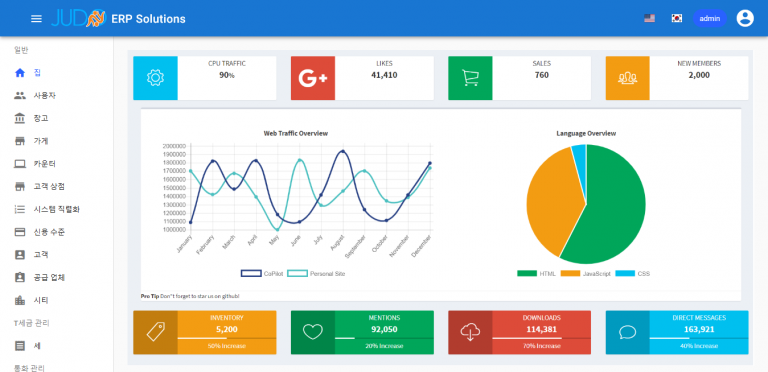
Task: Open the 사용자 menu item
Action: pyautogui.click(x=56, y=95)
